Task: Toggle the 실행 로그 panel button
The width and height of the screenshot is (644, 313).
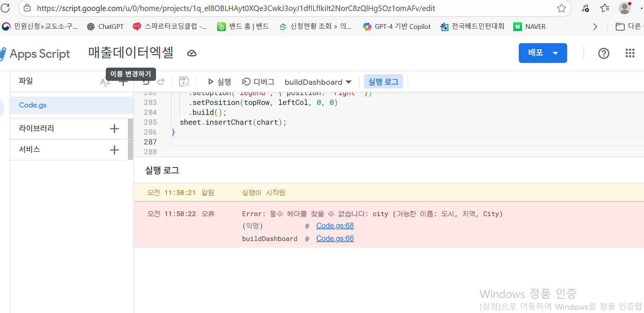Action: [x=383, y=82]
